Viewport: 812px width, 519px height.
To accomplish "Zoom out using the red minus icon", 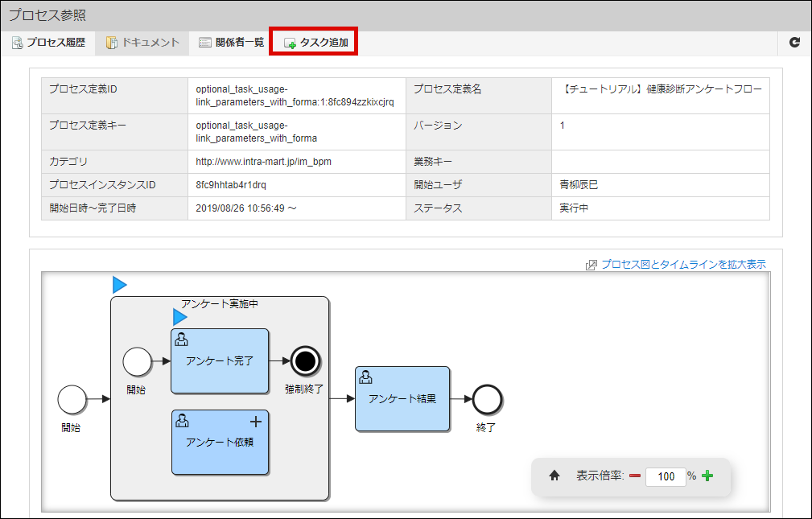I will tap(635, 476).
